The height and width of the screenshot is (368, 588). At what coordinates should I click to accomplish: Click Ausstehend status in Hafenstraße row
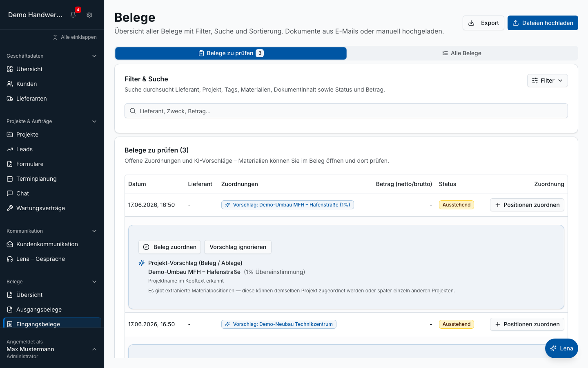pos(457,205)
